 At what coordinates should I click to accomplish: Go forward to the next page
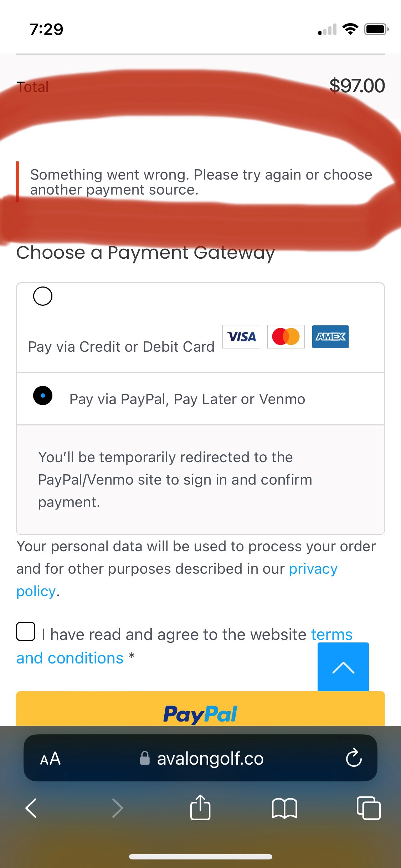click(x=118, y=808)
